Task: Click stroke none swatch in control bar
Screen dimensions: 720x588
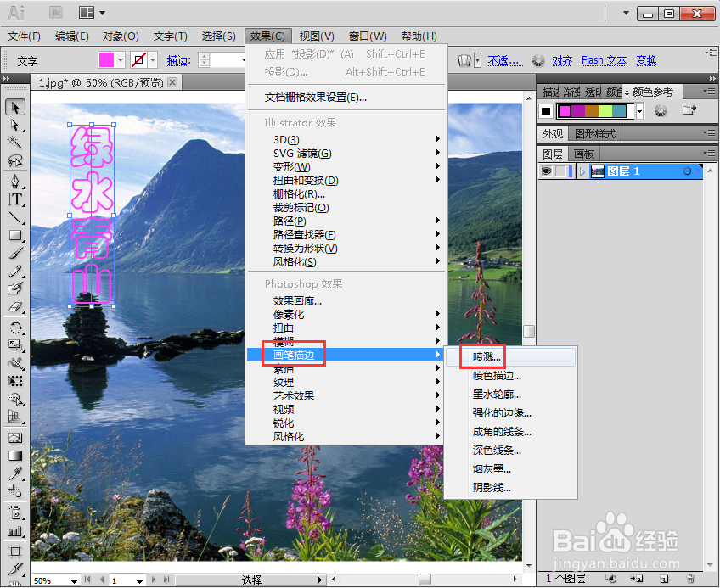Action: coord(138,59)
